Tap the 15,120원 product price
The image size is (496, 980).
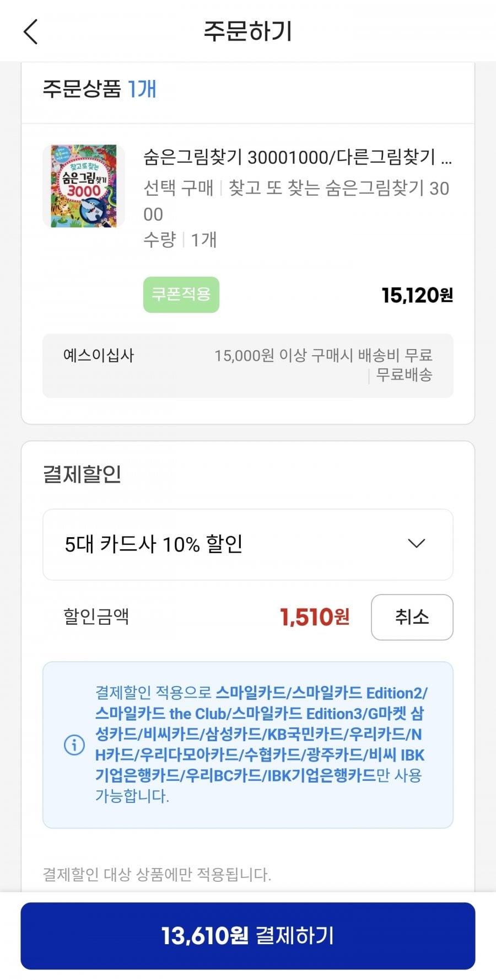click(417, 296)
